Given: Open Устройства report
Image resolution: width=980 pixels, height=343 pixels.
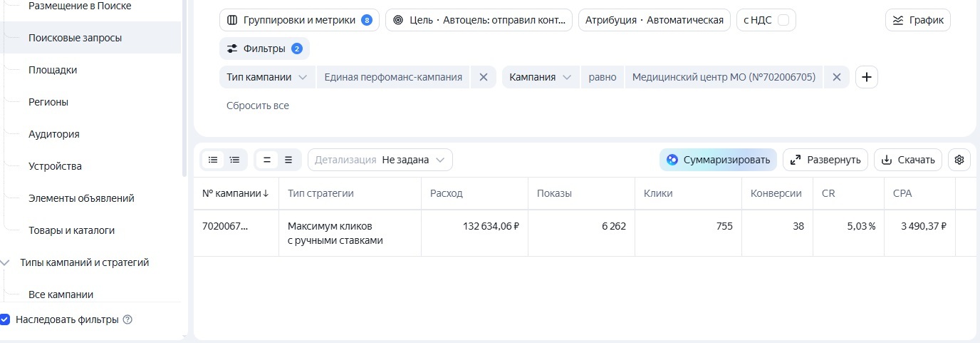Looking at the screenshot, I should (x=55, y=166).
